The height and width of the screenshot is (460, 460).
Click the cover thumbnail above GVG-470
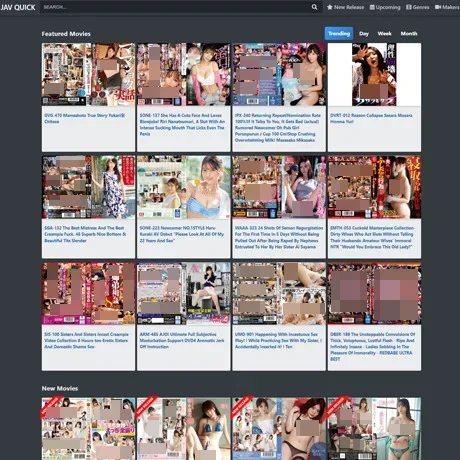[x=88, y=74]
